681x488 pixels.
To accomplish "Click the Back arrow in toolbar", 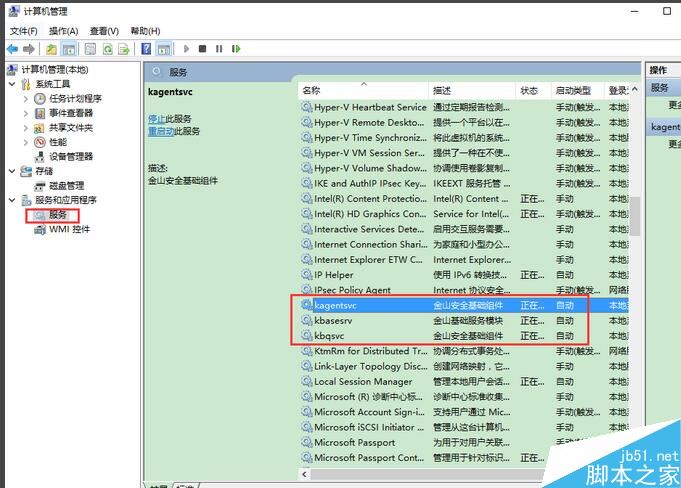I will (x=12, y=48).
